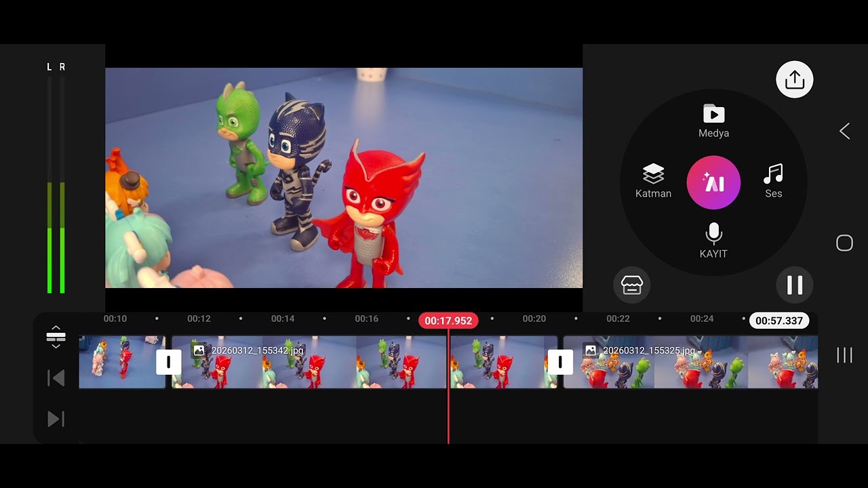Select the clip right of the playhead
The width and height of the screenshot is (868, 488).
[503, 362]
